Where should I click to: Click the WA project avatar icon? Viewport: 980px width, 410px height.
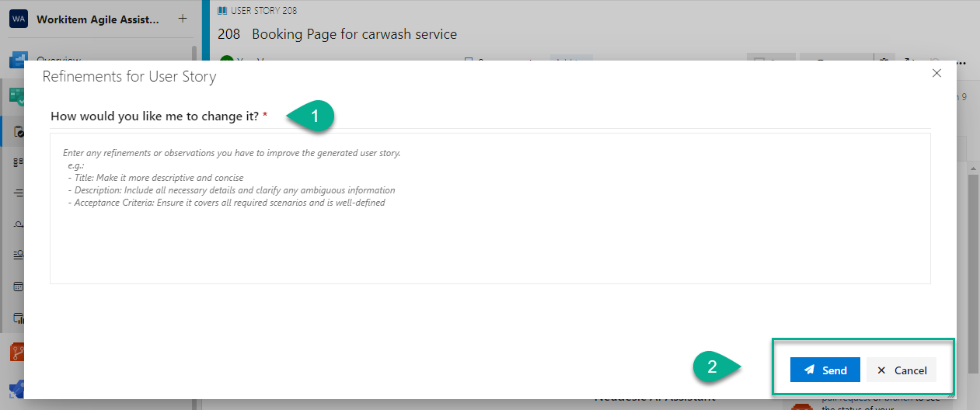(18, 19)
